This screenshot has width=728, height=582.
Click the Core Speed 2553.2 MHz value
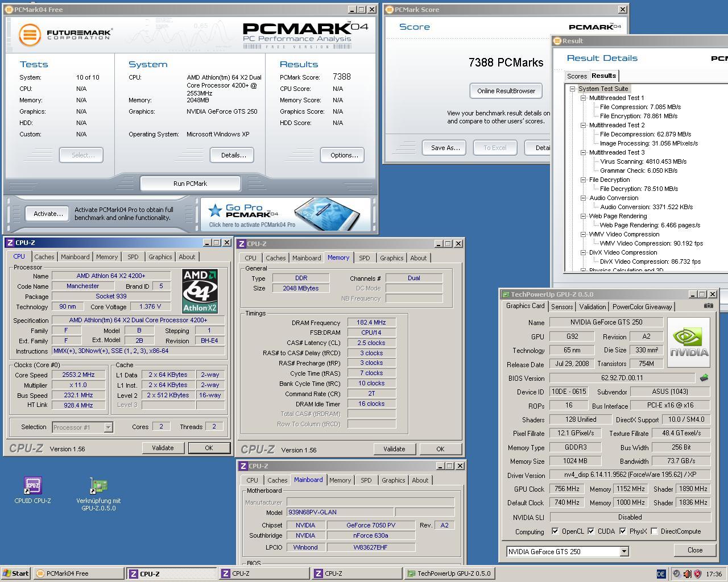pyautogui.click(x=78, y=375)
